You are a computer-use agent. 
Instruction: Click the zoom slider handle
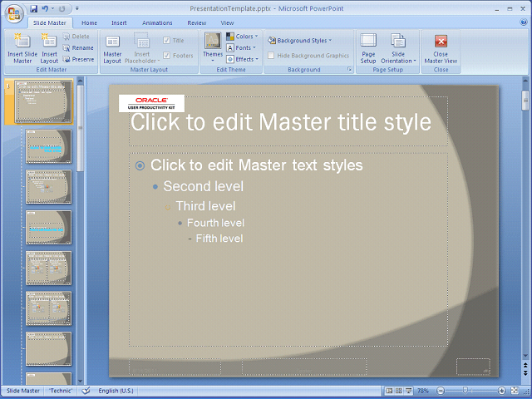click(x=465, y=391)
